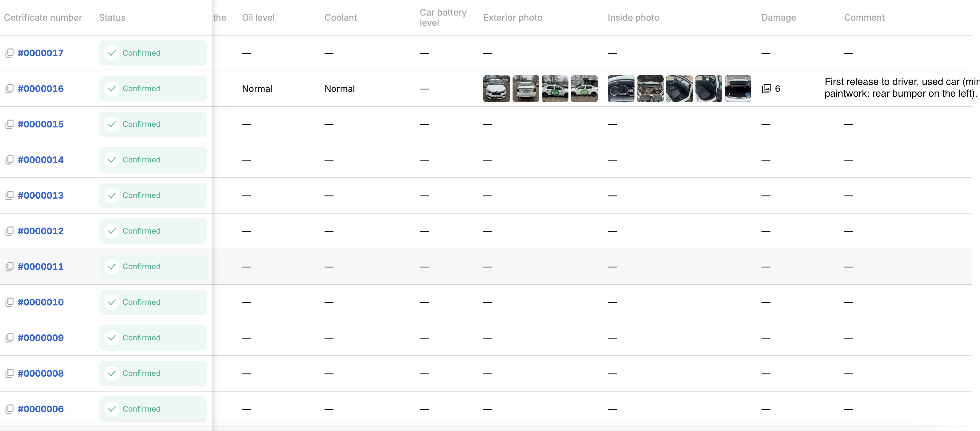
Task: Open fourth exterior photo of car side
Action: click(x=584, y=89)
